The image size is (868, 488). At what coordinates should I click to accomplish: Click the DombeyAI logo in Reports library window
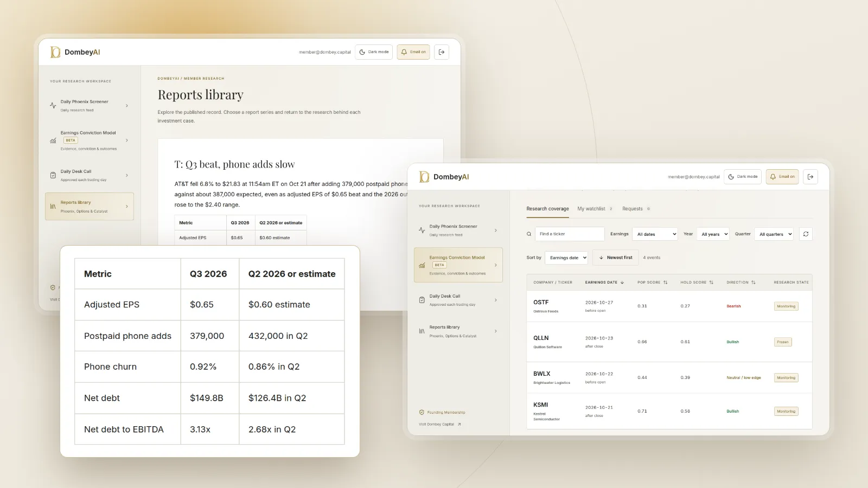pyautogui.click(x=75, y=52)
